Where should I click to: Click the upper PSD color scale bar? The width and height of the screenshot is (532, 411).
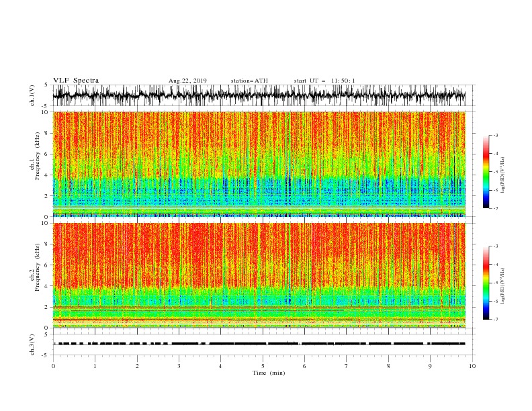486,172
